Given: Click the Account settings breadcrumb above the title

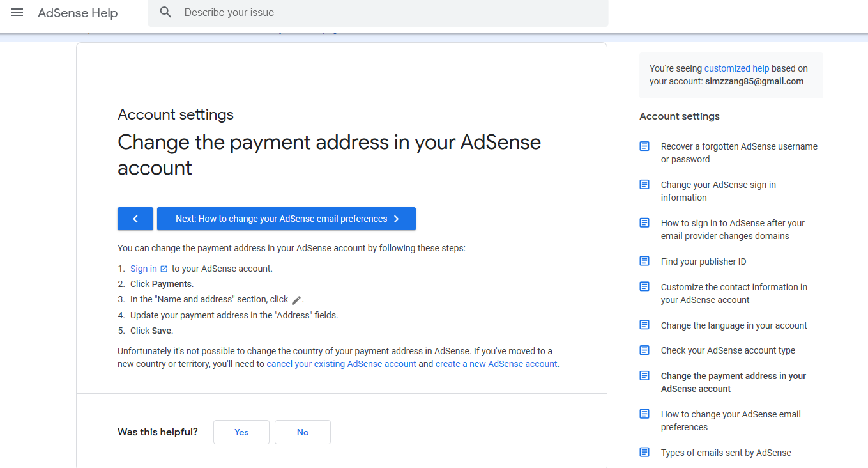Looking at the screenshot, I should coord(176,114).
